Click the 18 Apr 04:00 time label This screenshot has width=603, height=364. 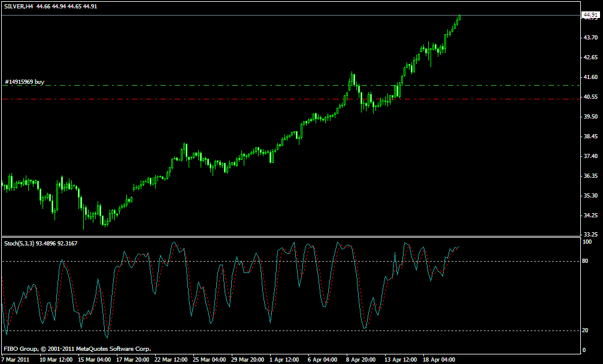coord(439,360)
